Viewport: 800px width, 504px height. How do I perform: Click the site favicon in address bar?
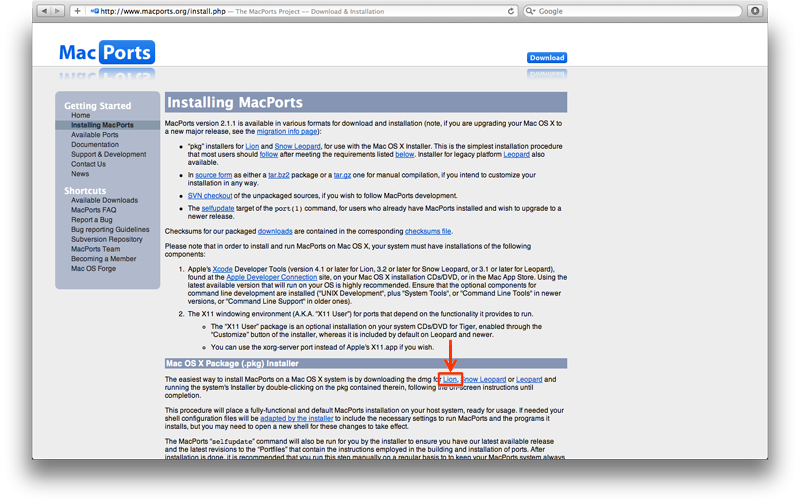pos(95,11)
